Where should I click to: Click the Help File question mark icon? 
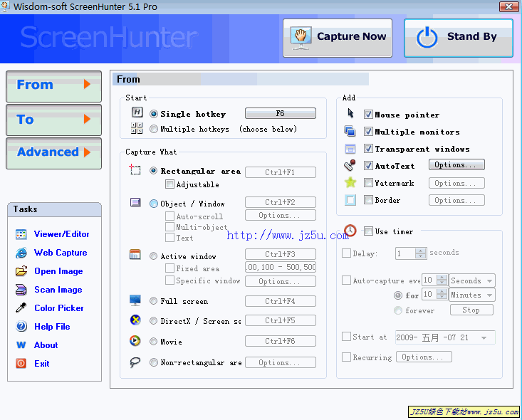(x=21, y=327)
